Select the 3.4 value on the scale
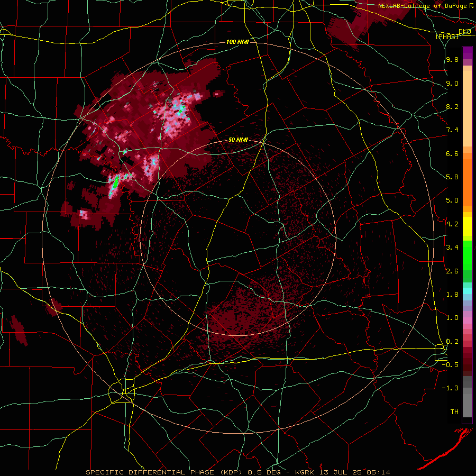 [452, 248]
